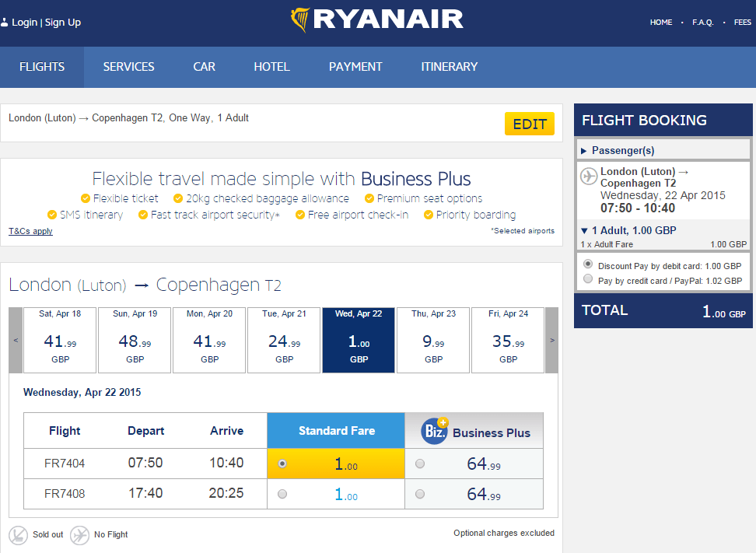Viewport: 756px width, 553px height.
Task: Open the ITINERARY tab
Action: (450, 67)
